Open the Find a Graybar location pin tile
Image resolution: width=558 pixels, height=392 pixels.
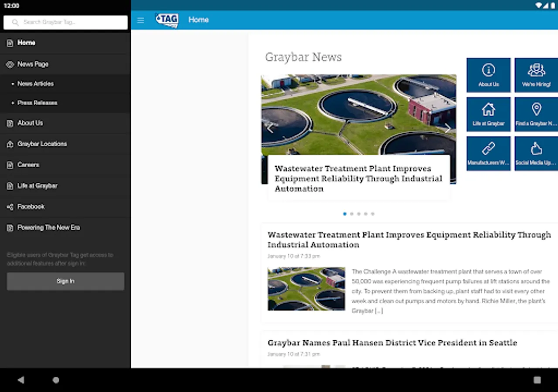536,115
